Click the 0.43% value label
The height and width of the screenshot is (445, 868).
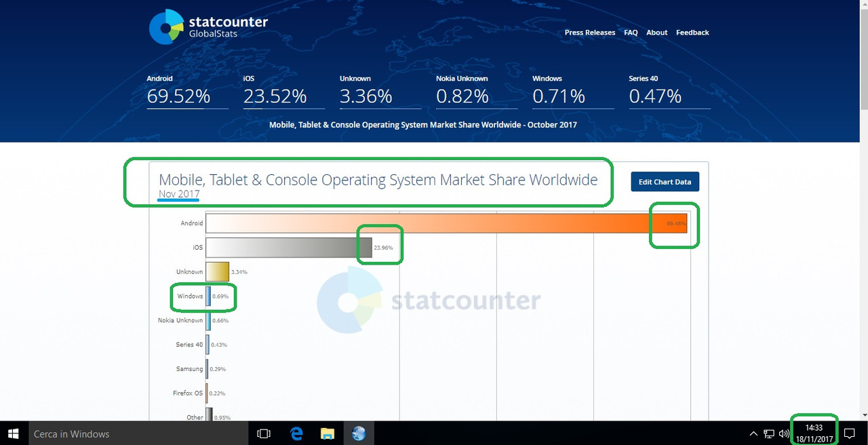coord(219,345)
